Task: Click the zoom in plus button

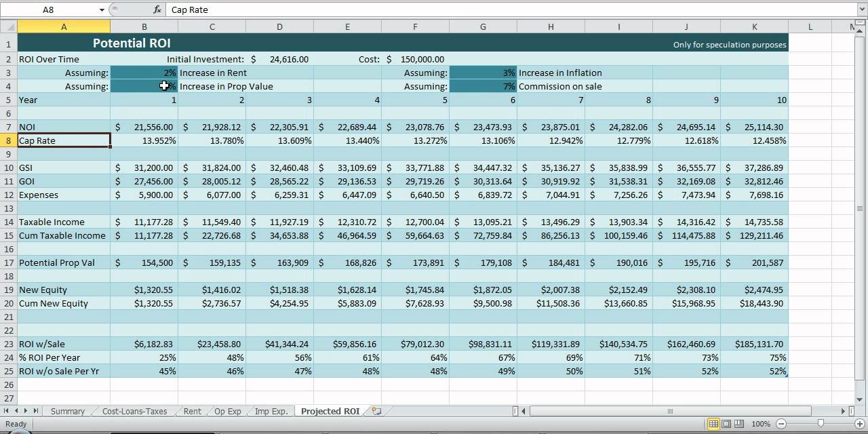Action: pos(859,424)
